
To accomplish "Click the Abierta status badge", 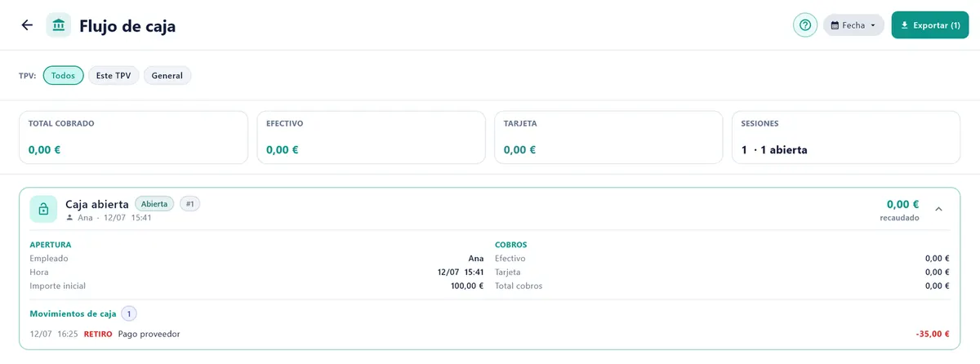I will [x=154, y=204].
